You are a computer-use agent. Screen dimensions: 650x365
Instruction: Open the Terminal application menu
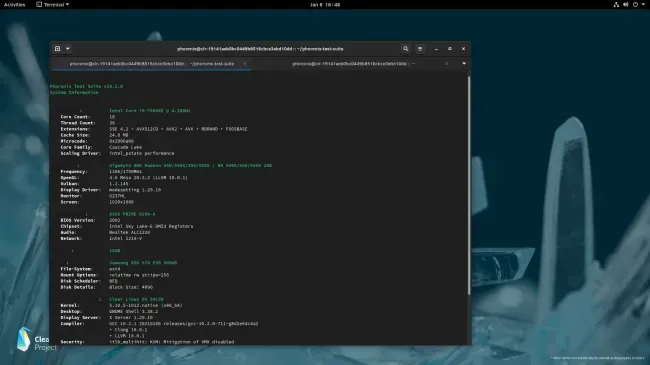pos(53,5)
